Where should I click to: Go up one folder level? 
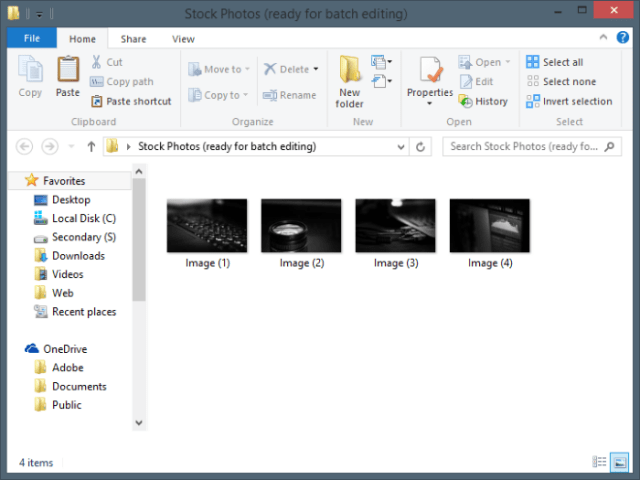tap(91, 147)
